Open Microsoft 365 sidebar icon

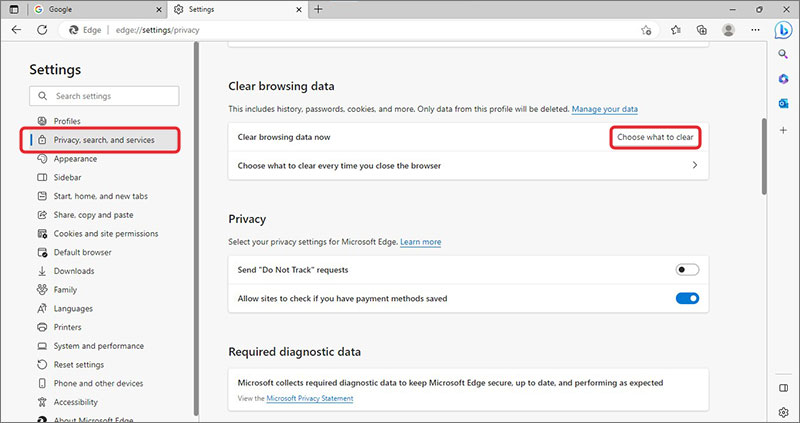click(x=783, y=79)
